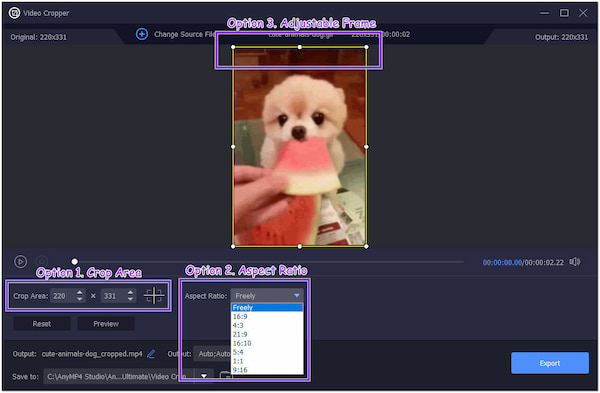This screenshot has width=600, height=393.
Task: Choose the 21:9 aspect ratio
Action: tap(267, 334)
